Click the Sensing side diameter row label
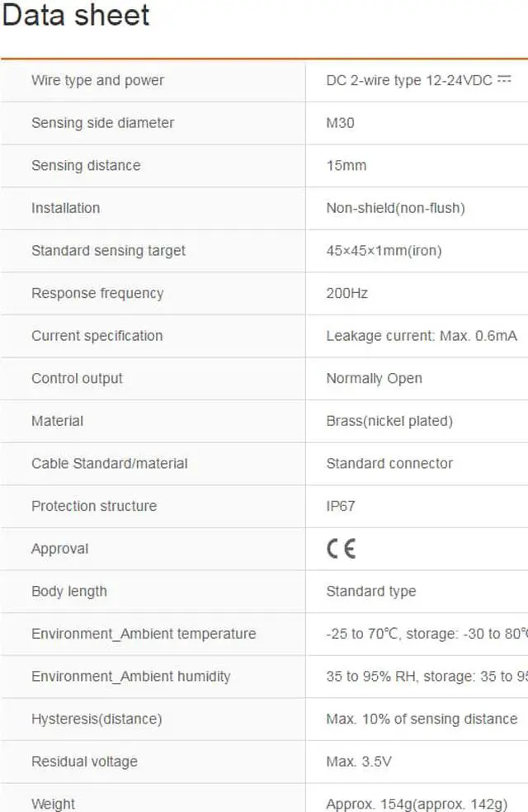Viewport: 528px width, 812px height. click(102, 123)
